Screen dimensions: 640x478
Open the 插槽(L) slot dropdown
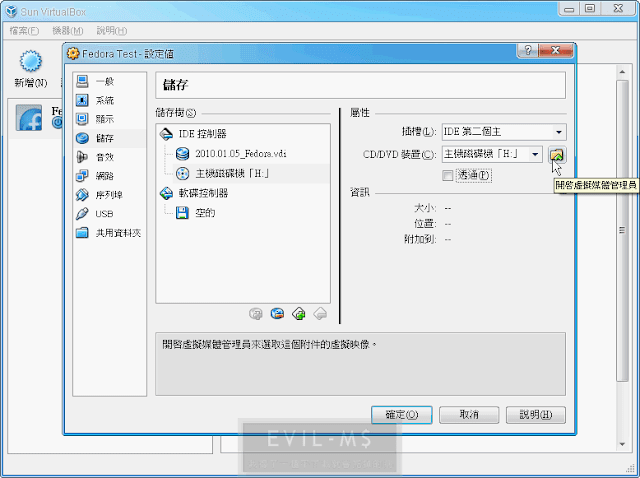[504, 132]
